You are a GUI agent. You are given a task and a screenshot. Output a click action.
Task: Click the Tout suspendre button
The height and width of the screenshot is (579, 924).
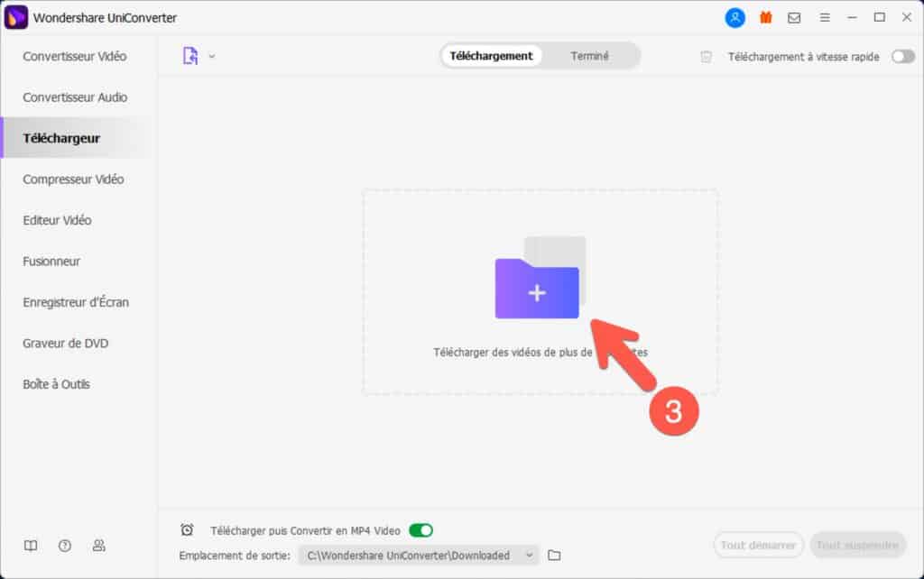point(857,546)
